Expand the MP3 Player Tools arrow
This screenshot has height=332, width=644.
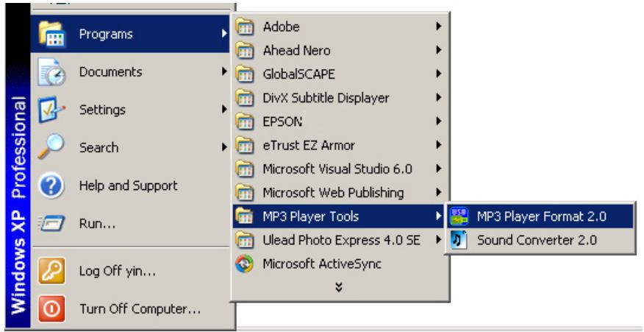point(439,216)
